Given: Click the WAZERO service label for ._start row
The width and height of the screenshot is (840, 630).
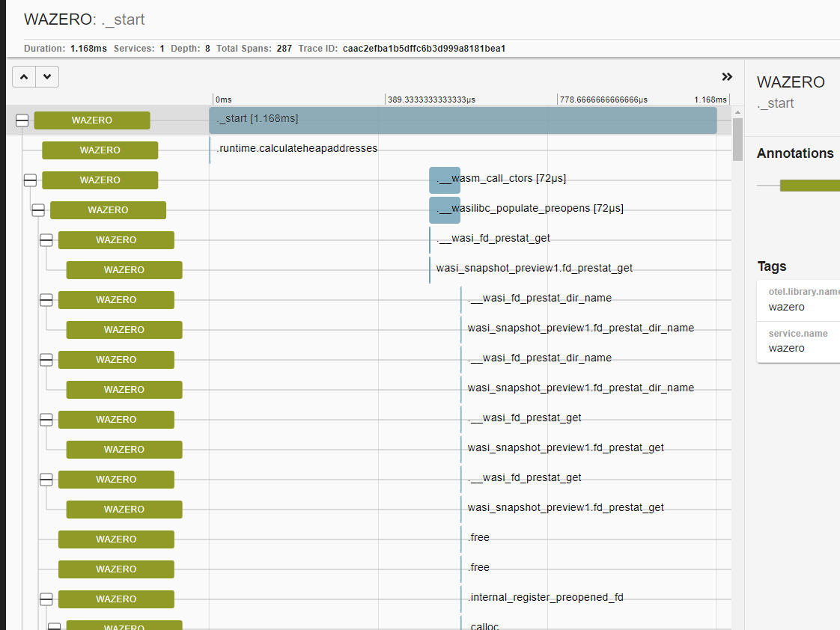Looking at the screenshot, I should pyautogui.click(x=92, y=120).
